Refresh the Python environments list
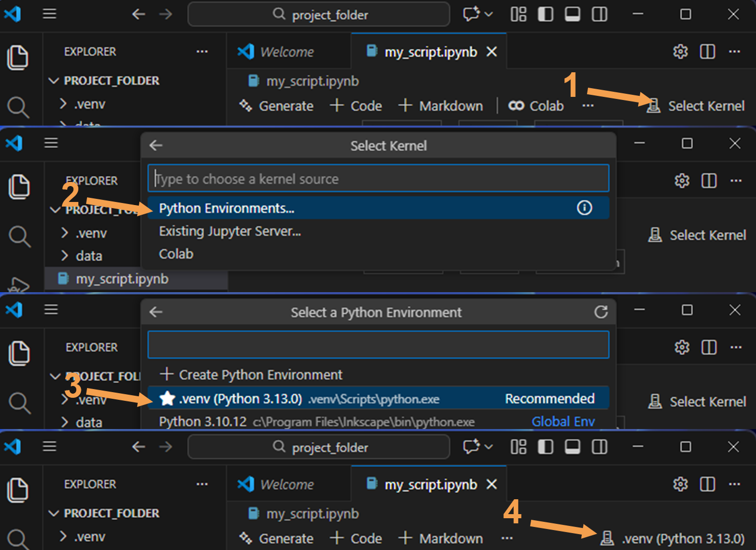This screenshot has height=550, width=756. click(x=600, y=312)
